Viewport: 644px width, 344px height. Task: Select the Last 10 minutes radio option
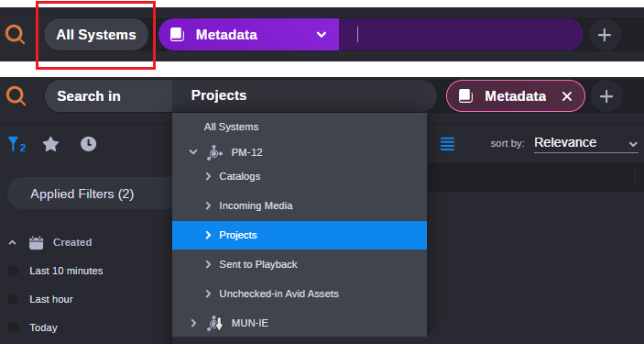click(x=13, y=271)
